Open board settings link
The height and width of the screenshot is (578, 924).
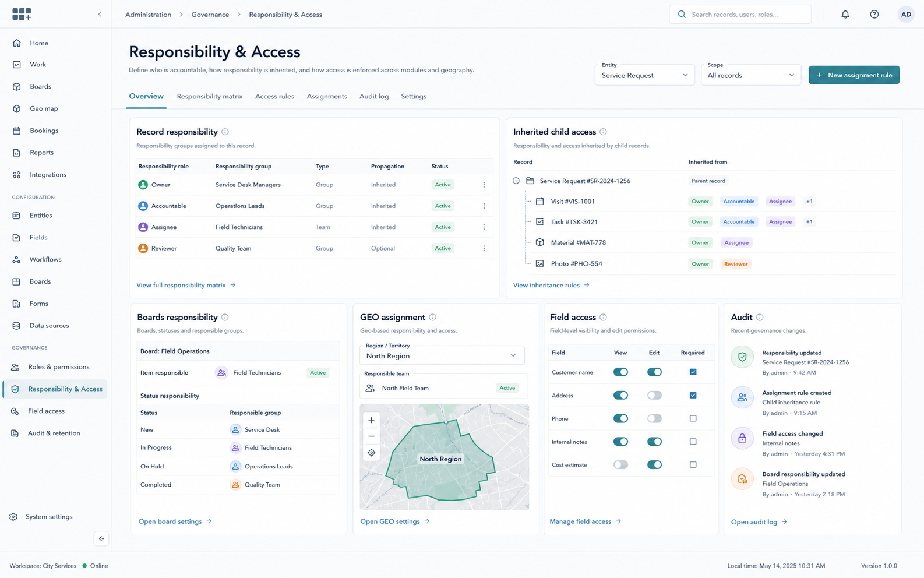coord(175,521)
